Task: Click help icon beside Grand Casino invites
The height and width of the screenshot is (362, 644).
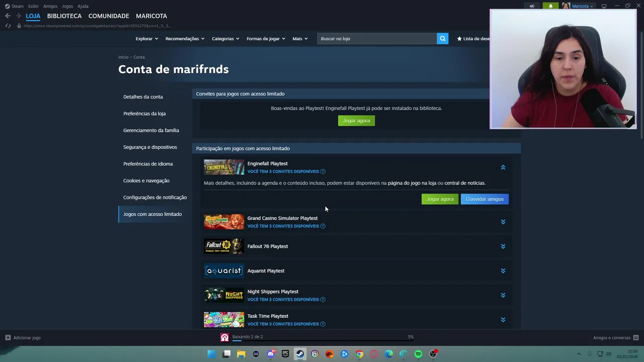Action: coord(323,226)
